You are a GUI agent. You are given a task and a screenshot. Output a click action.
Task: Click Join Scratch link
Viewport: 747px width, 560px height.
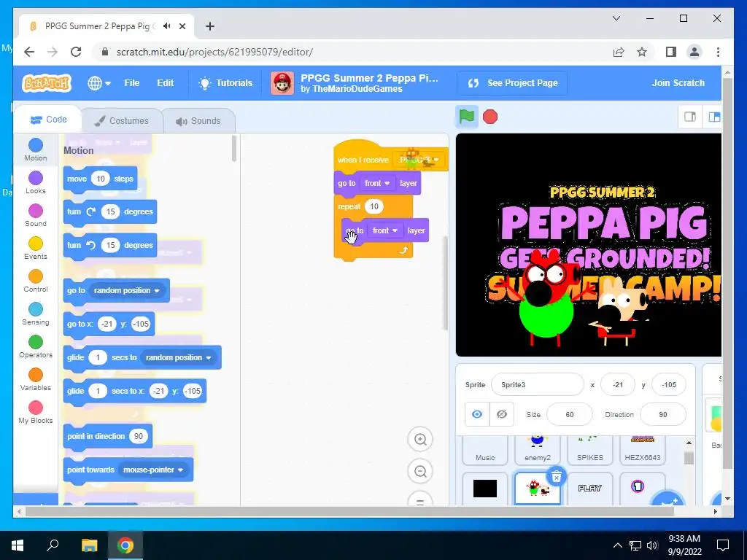click(678, 83)
